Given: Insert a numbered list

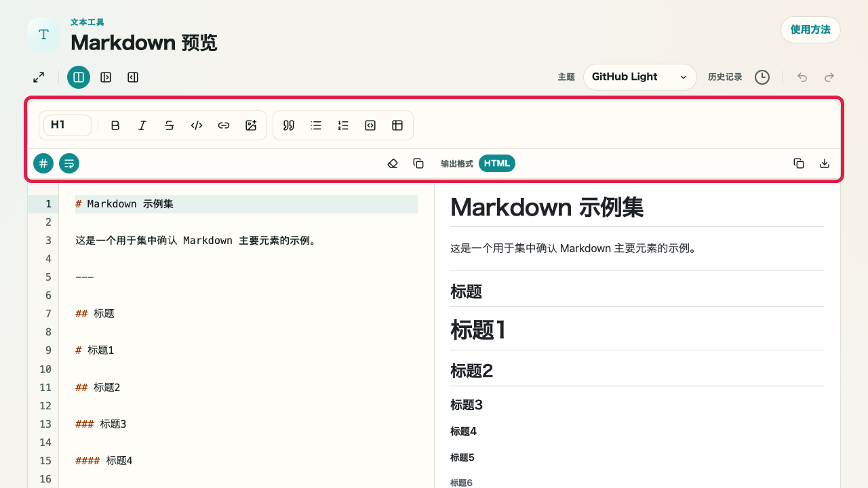Looking at the screenshot, I should pos(343,125).
